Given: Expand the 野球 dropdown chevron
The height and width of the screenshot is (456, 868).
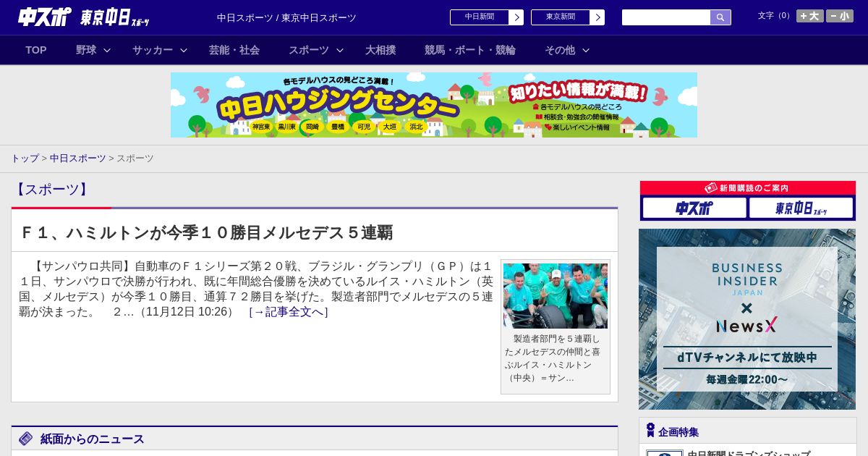Looking at the screenshot, I should [x=107, y=50].
